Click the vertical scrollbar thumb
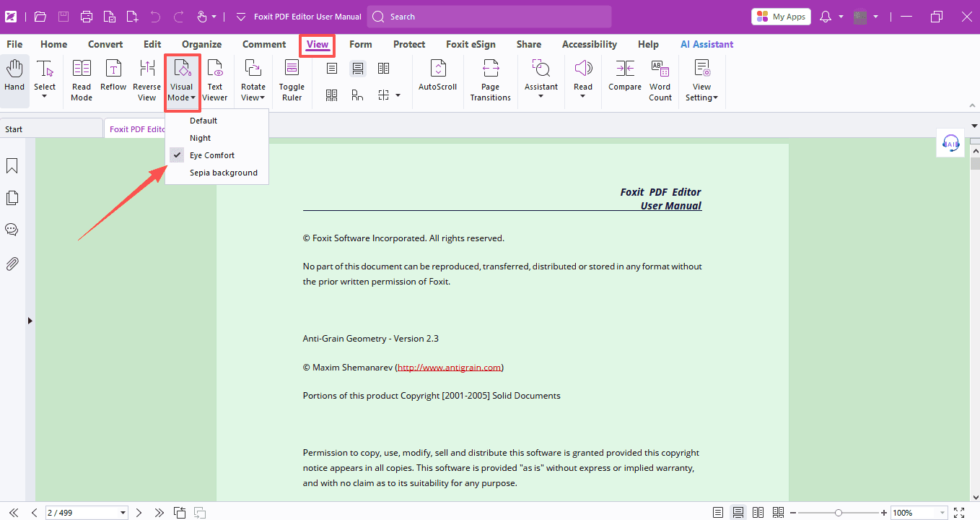This screenshot has width=980, height=520. (x=975, y=163)
